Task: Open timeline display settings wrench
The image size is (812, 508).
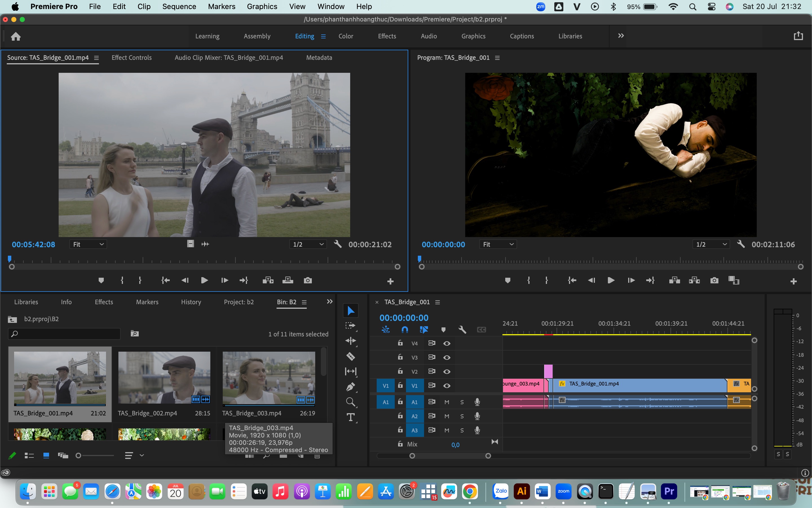Action: pyautogui.click(x=462, y=330)
